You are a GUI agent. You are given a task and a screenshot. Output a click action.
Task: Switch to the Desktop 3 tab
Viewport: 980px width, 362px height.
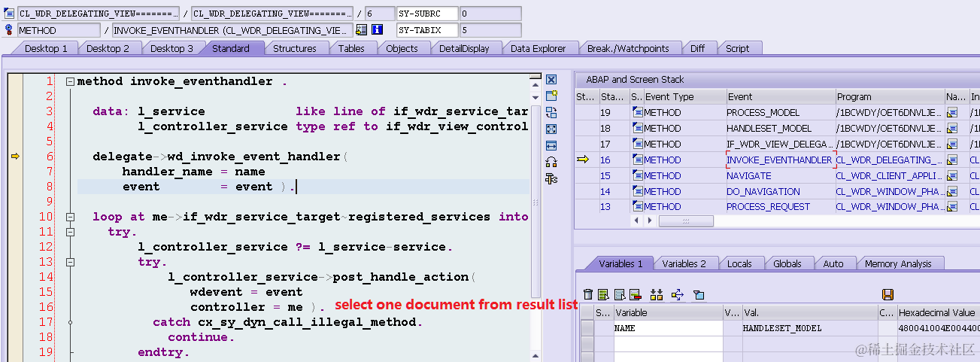click(x=171, y=48)
